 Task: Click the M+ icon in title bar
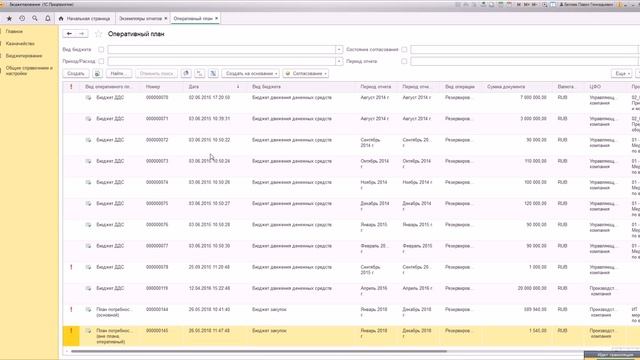527,4
